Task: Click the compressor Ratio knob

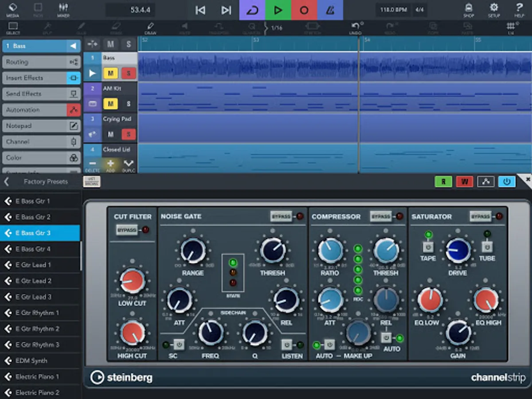Action: click(x=330, y=251)
